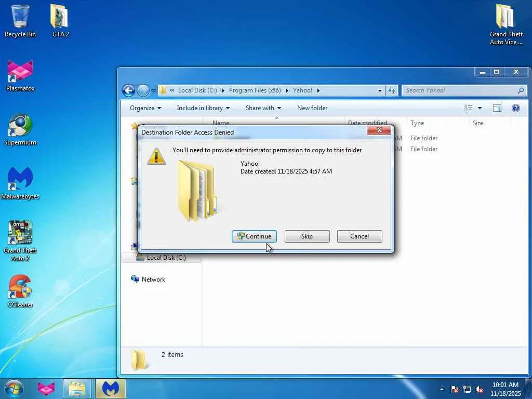Select Network in navigation pane
This screenshot has width=532, height=399.
148,279
